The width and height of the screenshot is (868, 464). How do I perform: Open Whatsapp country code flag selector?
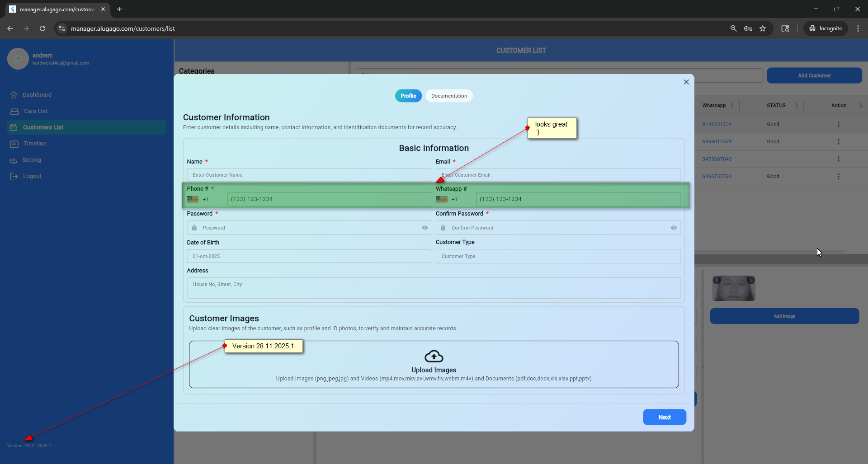pyautogui.click(x=442, y=199)
